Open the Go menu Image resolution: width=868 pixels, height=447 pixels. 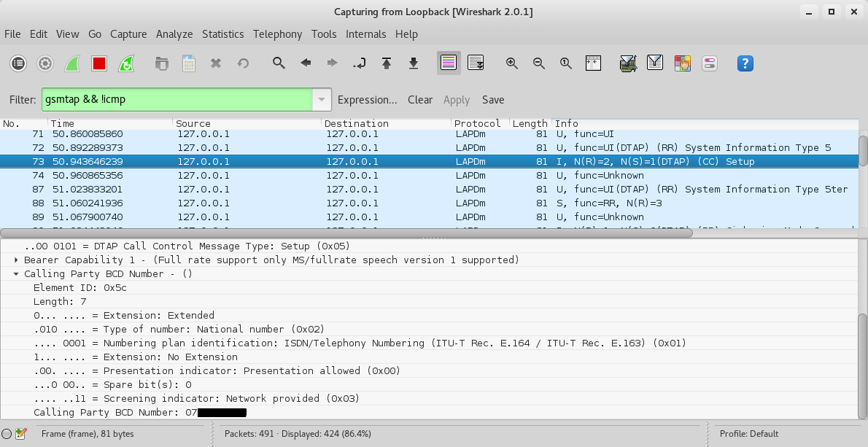coord(95,34)
